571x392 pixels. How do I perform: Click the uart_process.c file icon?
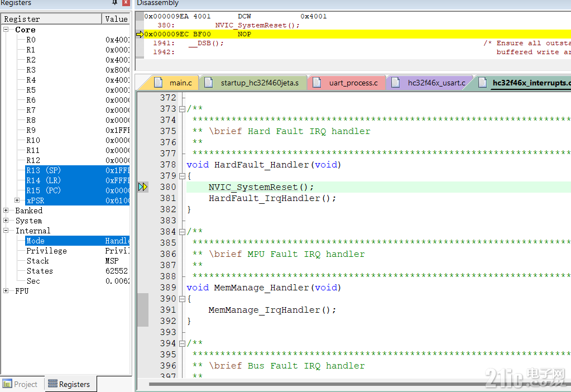click(317, 83)
